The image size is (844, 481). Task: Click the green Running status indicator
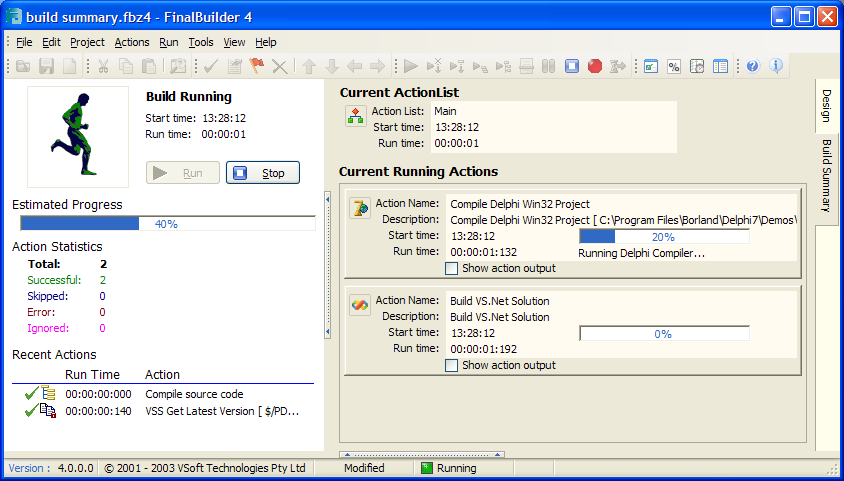point(427,468)
